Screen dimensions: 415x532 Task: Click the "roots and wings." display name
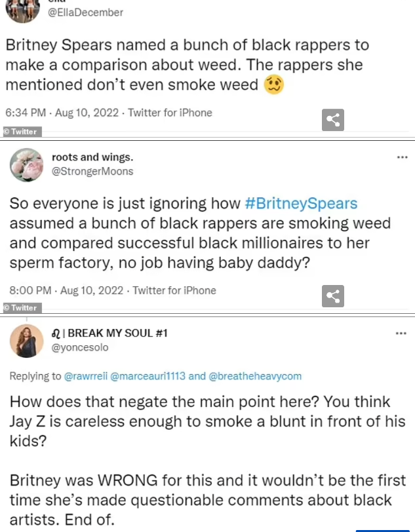[92, 157]
